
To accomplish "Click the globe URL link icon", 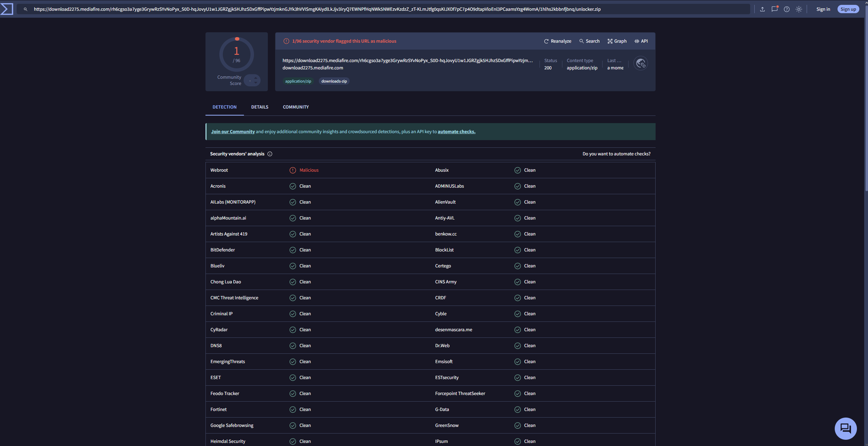I will (640, 63).
